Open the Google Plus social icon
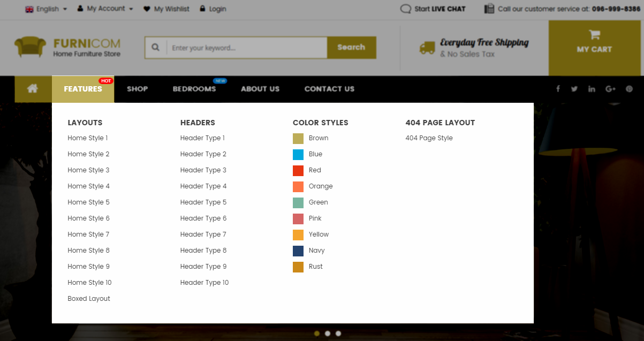The width and height of the screenshot is (644, 341). pos(610,89)
